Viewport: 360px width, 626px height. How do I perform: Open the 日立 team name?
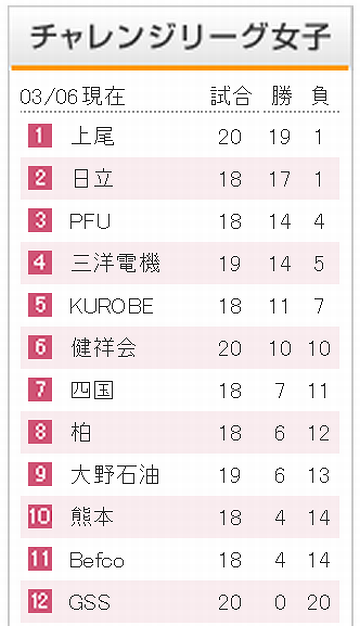point(93,179)
